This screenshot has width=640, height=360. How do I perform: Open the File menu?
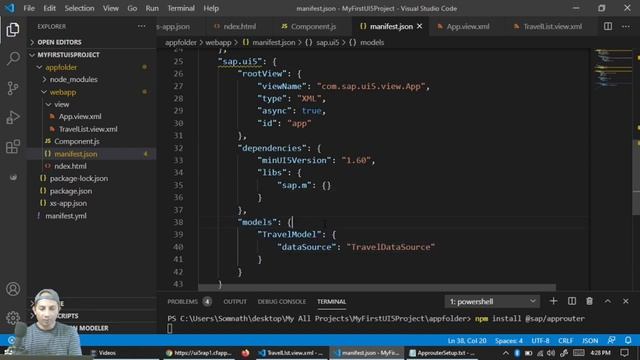[29, 8]
